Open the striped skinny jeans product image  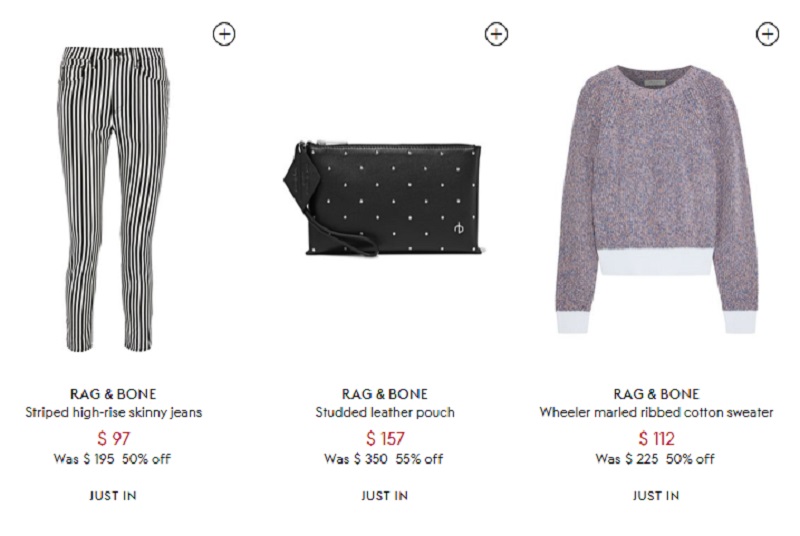tap(113, 199)
